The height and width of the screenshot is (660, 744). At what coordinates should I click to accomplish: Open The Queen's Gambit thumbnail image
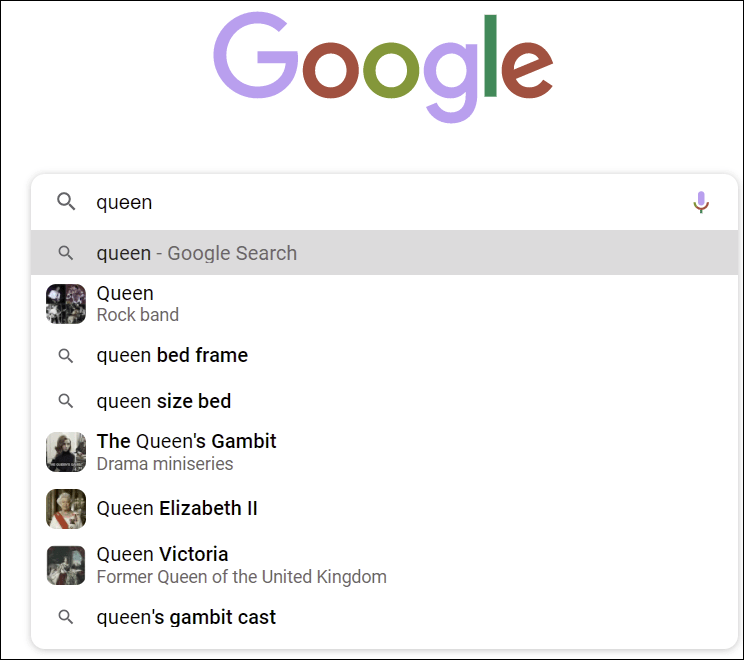[x=66, y=452]
